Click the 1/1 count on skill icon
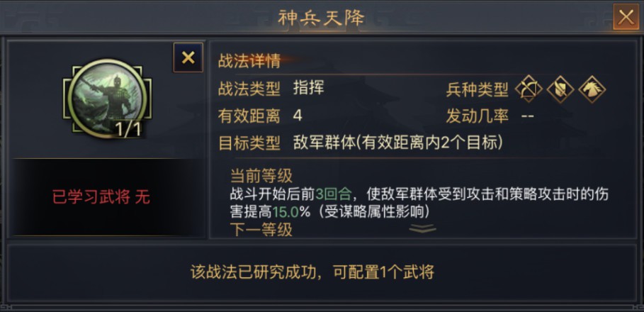This screenshot has height=312, width=644. tap(128, 129)
